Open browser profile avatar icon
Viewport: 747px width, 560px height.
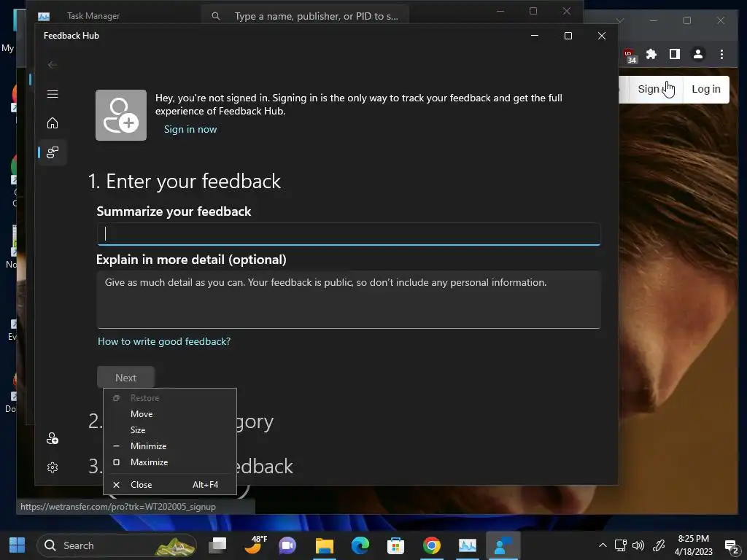coord(698,54)
